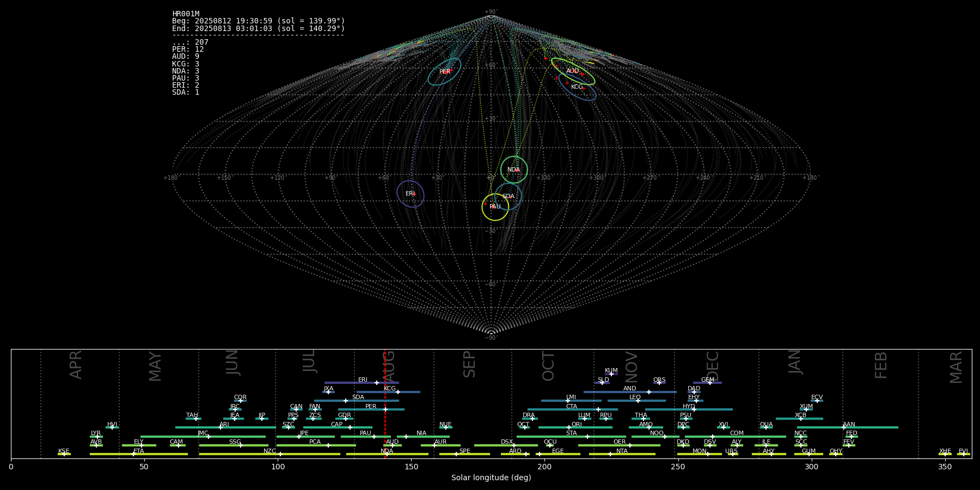Click the 'PAU: 3' count entry

coord(186,78)
